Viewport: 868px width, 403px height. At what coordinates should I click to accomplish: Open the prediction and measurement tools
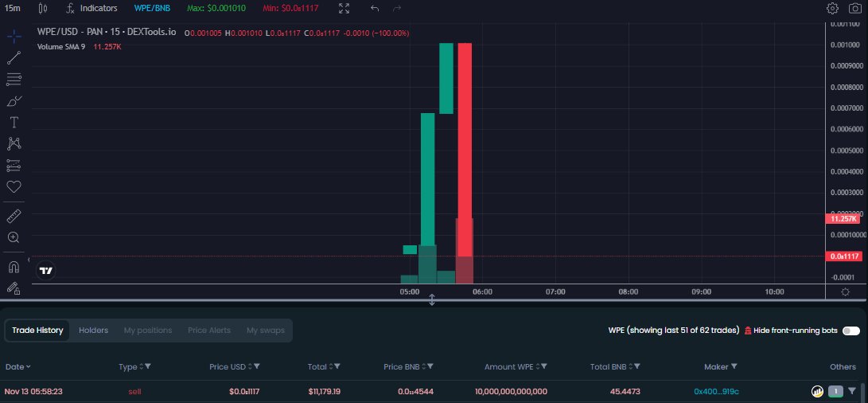pos(14,165)
